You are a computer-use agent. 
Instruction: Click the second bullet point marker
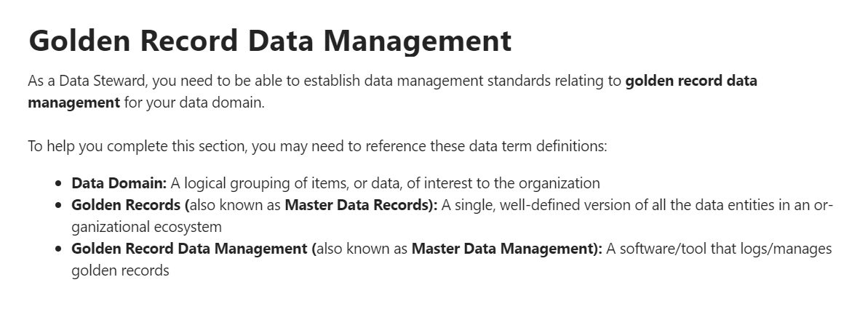click(x=60, y=206)
